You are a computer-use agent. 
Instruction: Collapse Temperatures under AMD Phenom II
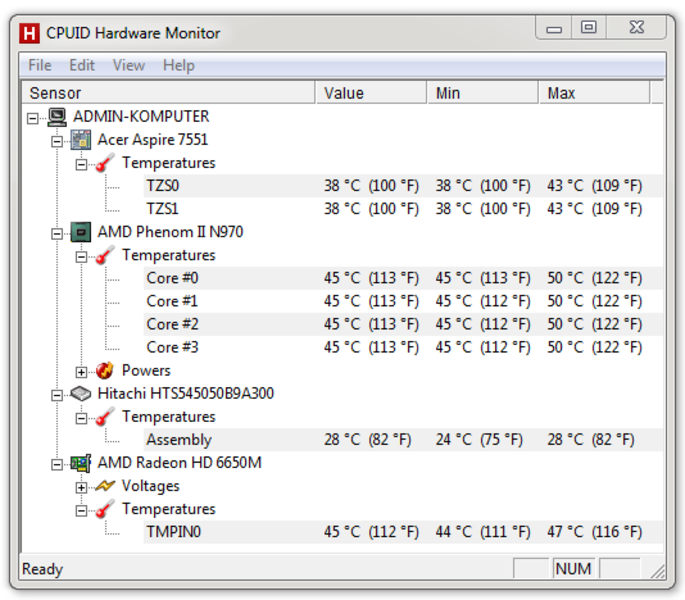tap(81, 257)
